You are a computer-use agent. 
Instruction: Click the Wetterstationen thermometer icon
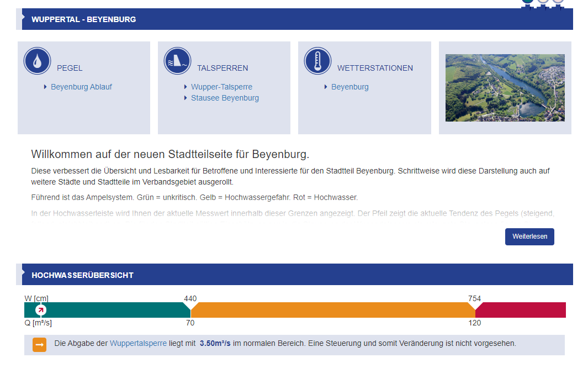pyautogui.click(x=317, y=61)
